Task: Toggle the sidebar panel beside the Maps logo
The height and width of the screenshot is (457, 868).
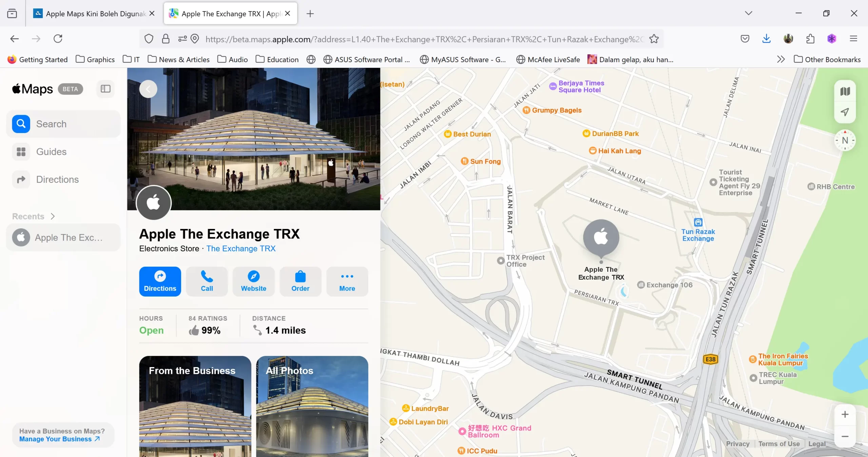Action: tap(105, 89)
